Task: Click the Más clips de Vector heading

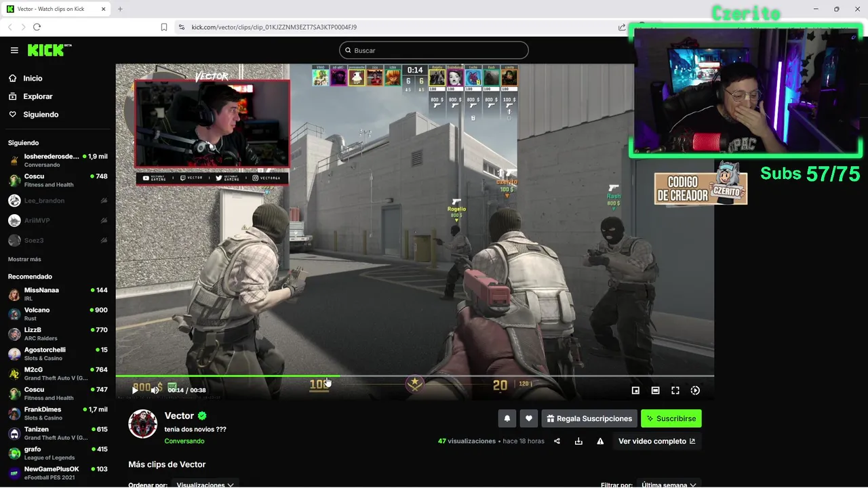Action: coord(167,464)
